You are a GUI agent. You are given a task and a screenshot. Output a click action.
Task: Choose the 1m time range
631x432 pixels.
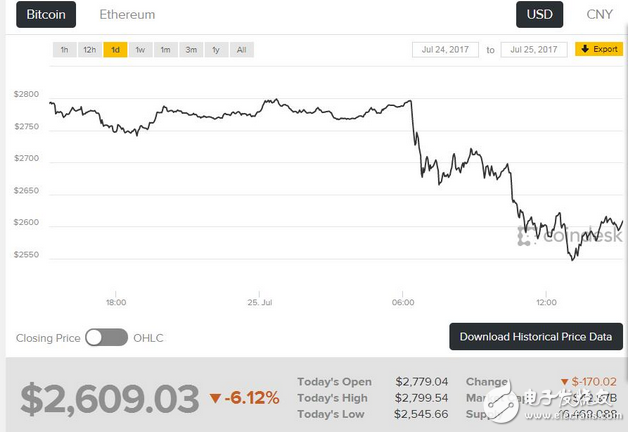[166, 49]
